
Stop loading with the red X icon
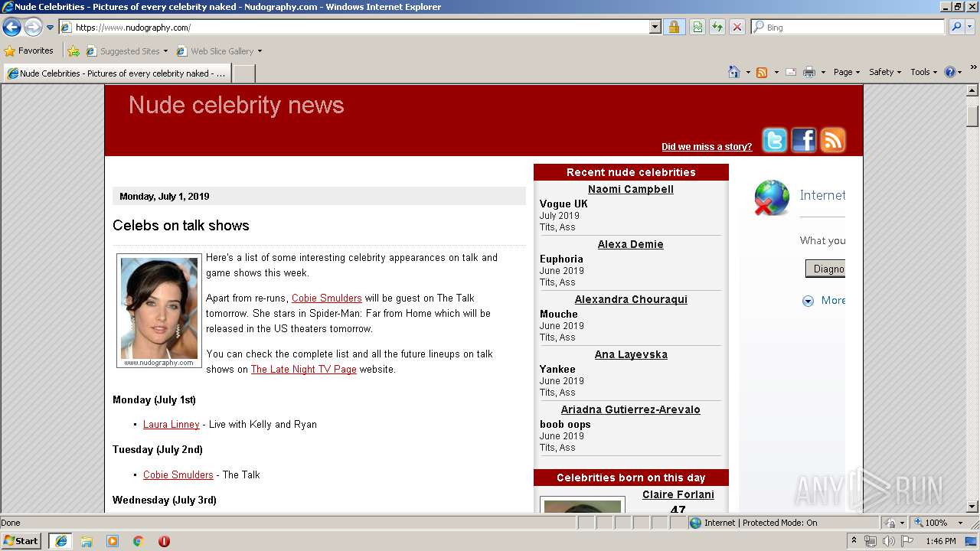(x=737, y=28)
